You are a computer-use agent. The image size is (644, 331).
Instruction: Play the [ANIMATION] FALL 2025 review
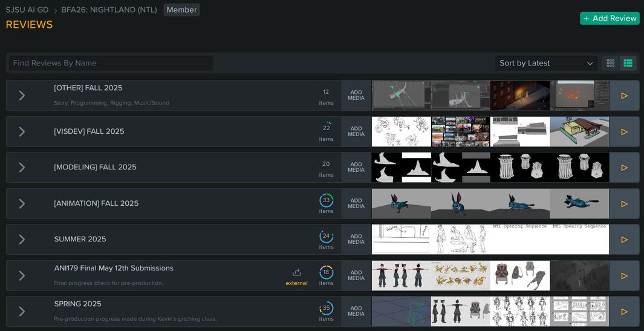tap(624, 204)
